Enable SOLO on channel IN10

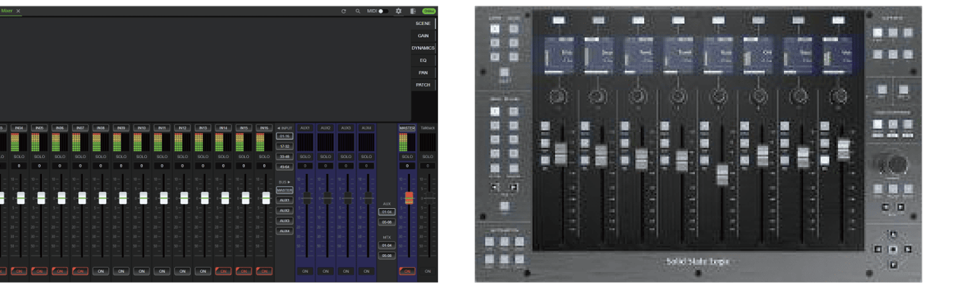142,157
